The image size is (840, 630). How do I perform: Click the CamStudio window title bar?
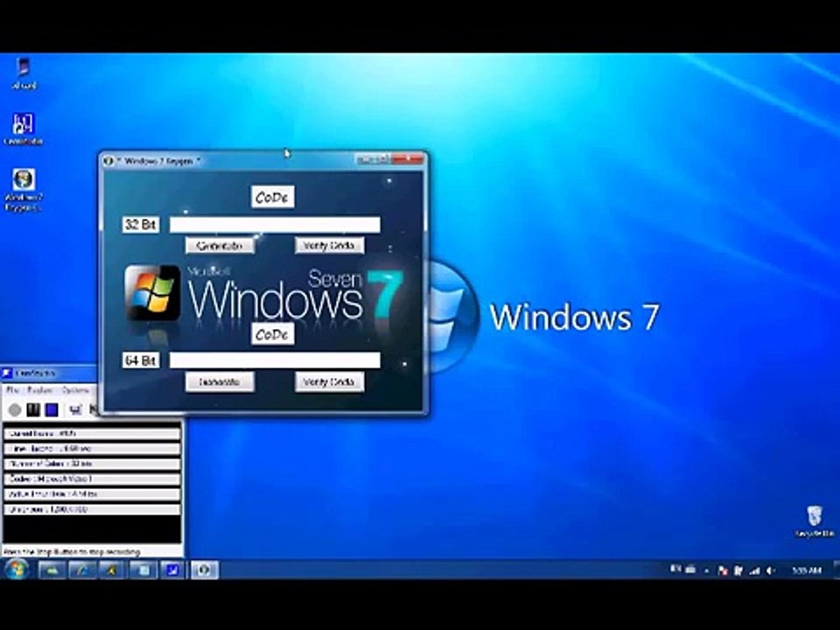[49, 373]
